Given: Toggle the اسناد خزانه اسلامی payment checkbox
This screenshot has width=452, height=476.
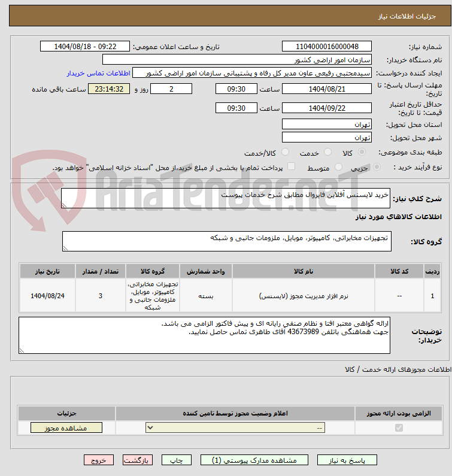Looking at the screenshot, I should [291, 166].
